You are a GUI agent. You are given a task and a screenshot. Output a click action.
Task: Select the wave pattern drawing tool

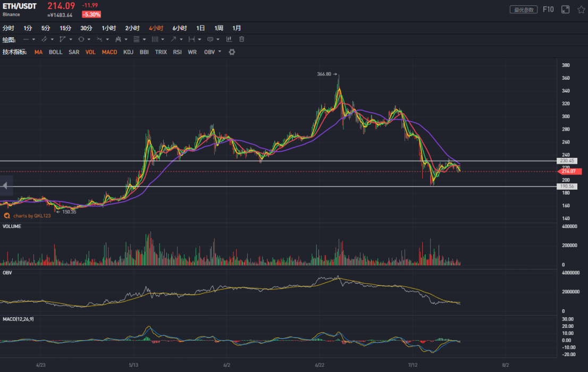click(99, 39)
